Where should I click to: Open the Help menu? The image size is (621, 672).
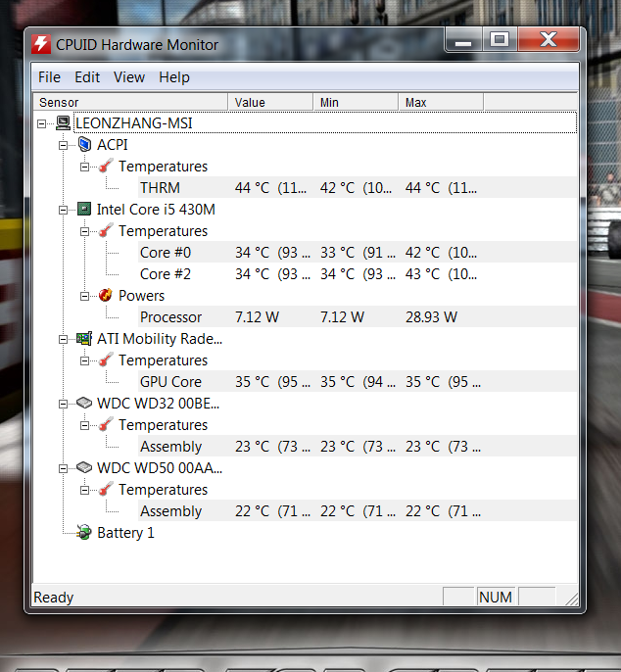[x=174, y=77]
